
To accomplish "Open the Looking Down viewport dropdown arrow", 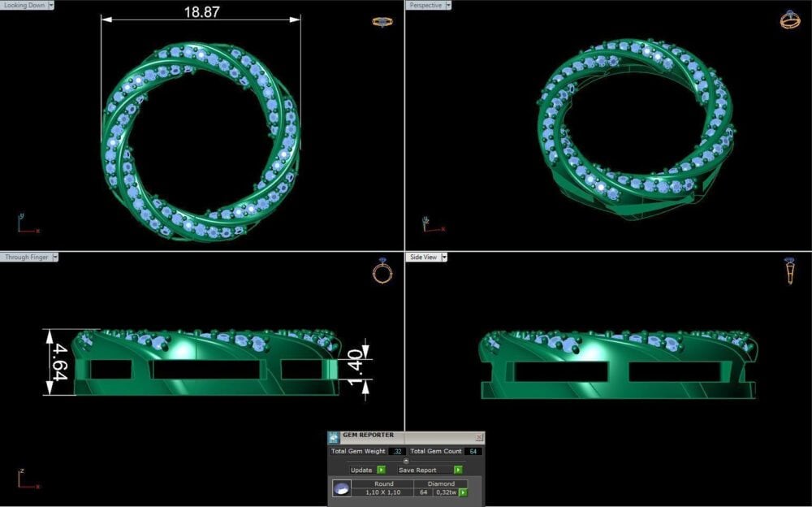I will pos(51,5).
